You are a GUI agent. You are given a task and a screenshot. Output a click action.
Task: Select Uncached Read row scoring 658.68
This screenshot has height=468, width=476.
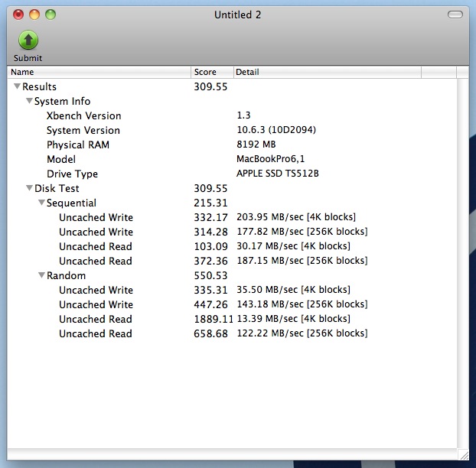pyautogui.click(x=232, y=333)
